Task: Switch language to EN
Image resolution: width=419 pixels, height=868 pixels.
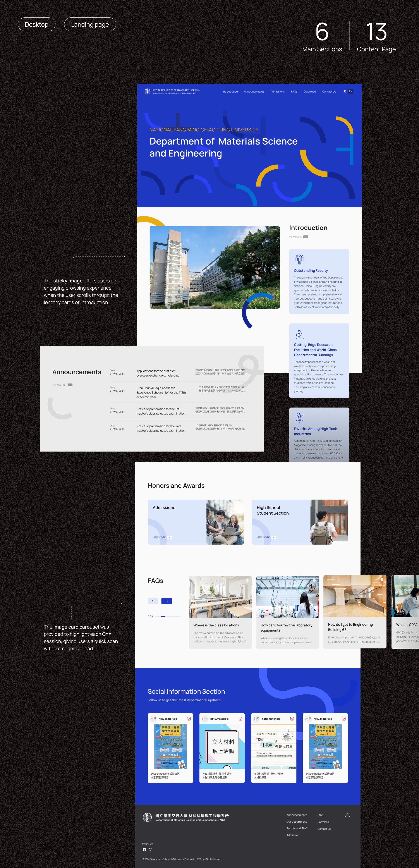Action: 351,91
